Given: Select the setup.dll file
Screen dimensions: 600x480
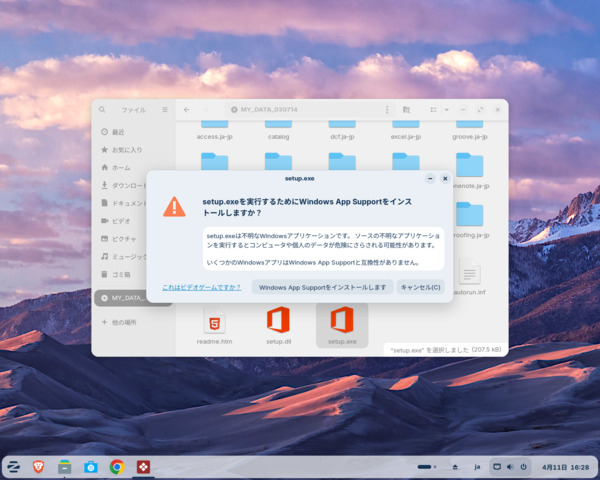Looking at the screenshot, I should point(278,325).
